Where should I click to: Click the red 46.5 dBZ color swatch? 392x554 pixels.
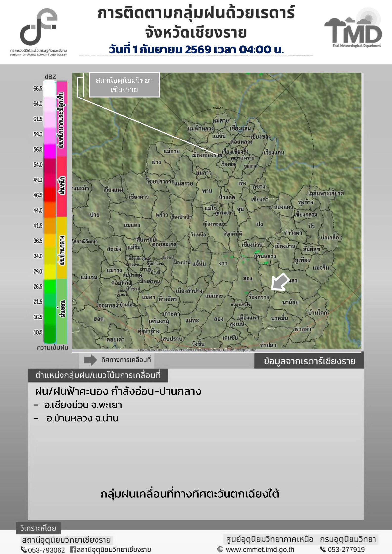click(50, 195)
